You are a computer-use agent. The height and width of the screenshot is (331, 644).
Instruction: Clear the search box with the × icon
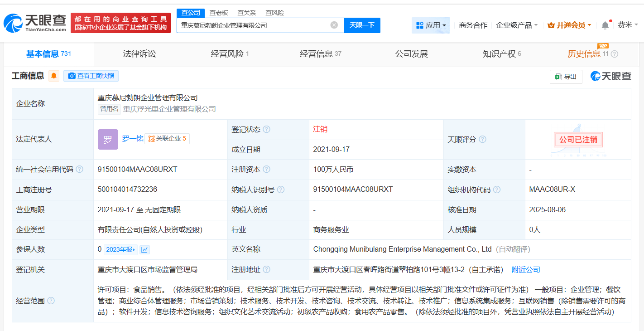pos(333,25)
